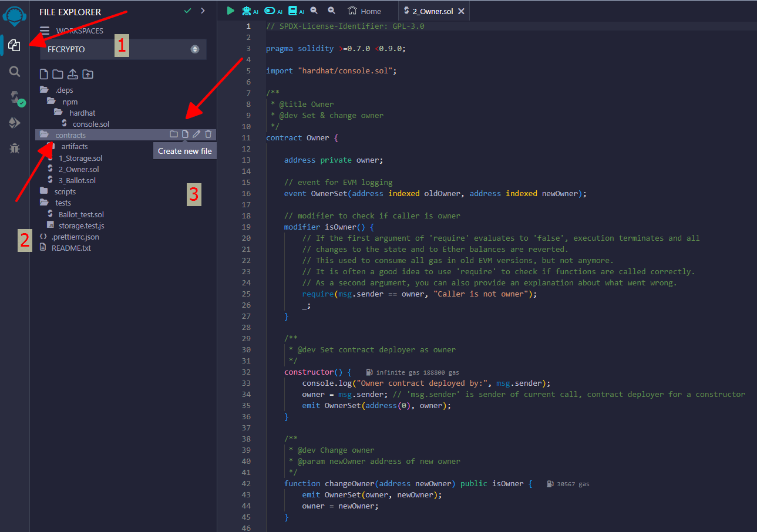This screenshot has width=757, height=532.
Task: Click the 'owner = newOwner;' line
Action: click(x=341, y=506)
